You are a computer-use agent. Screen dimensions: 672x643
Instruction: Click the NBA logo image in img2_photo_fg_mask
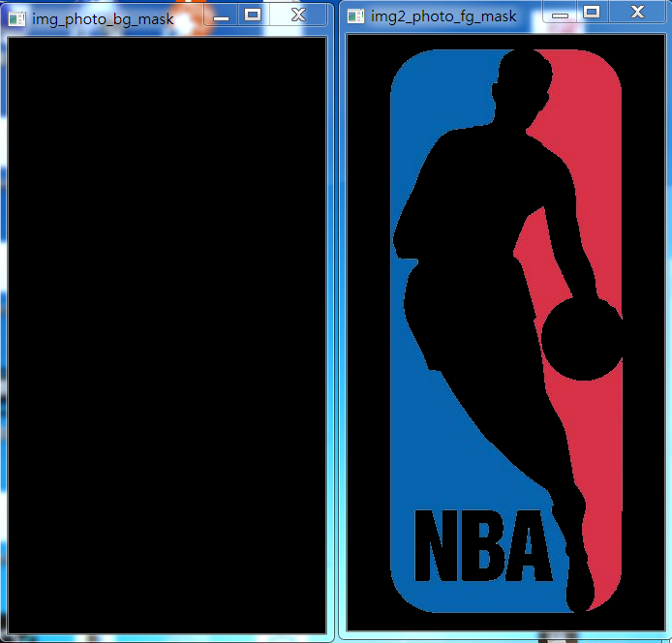506,331
